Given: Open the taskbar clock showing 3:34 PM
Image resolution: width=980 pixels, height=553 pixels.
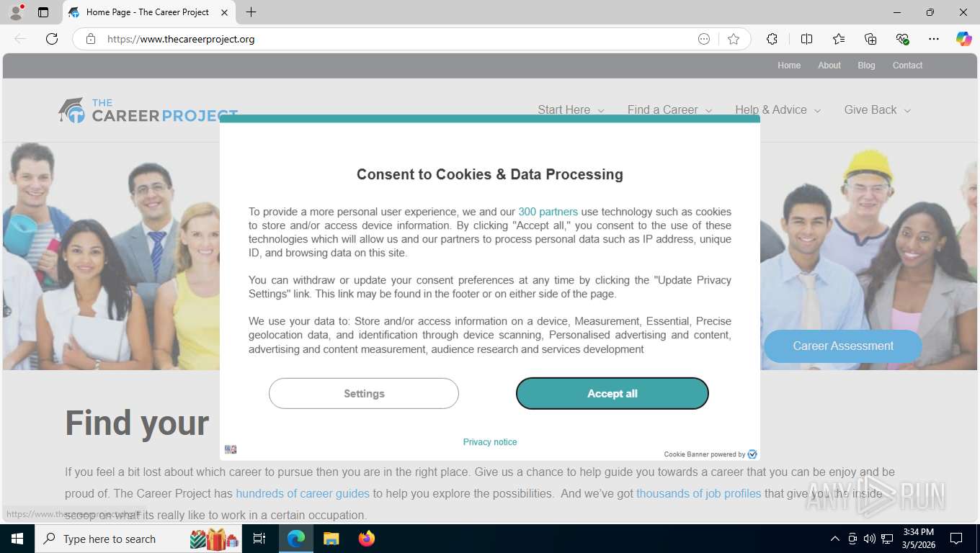Looking at the screenshot, I should (x=918, y=539).
